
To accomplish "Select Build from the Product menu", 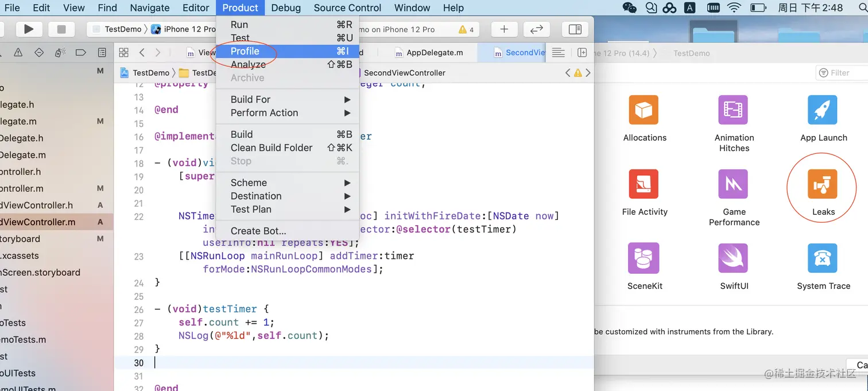I will tap(287, 134).
